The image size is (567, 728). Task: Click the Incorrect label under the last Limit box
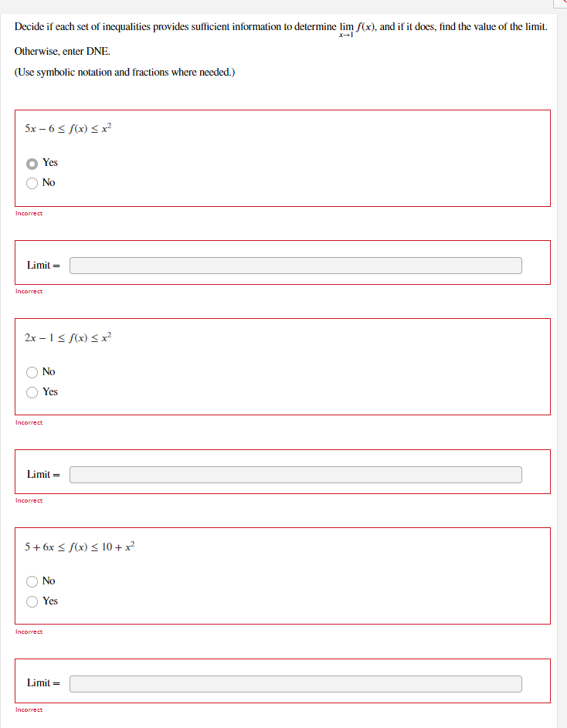click(x=28, y=709)
